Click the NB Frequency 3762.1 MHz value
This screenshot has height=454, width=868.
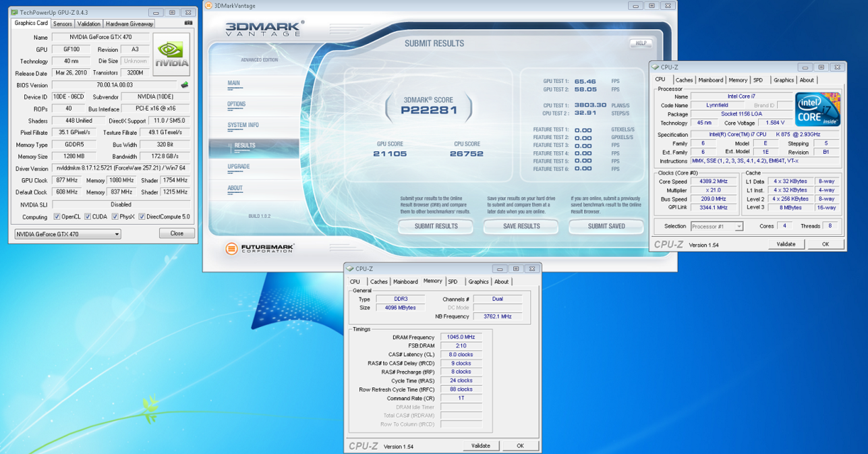(497, 316)
